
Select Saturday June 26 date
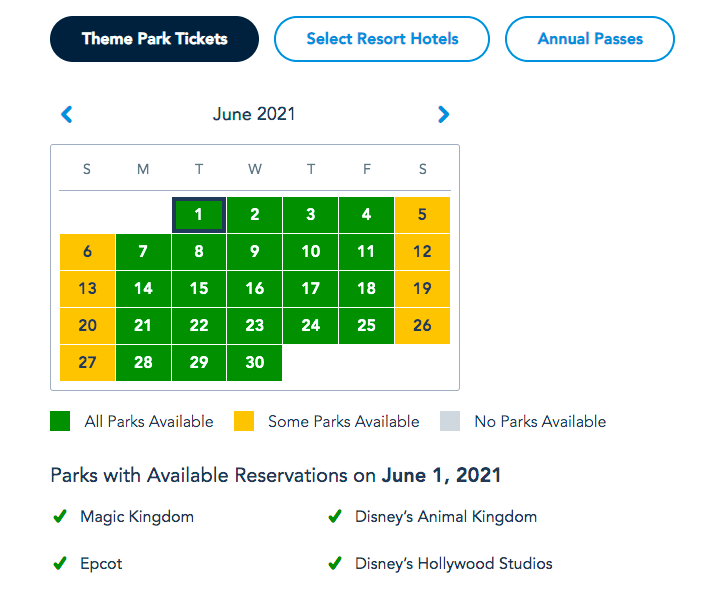click(x=422, y=325)
